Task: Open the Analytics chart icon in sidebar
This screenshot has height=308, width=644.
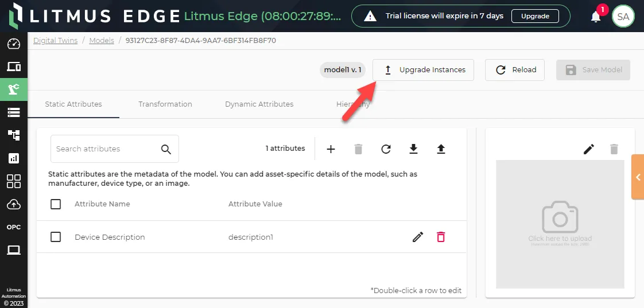Action: tap(14, 158)
